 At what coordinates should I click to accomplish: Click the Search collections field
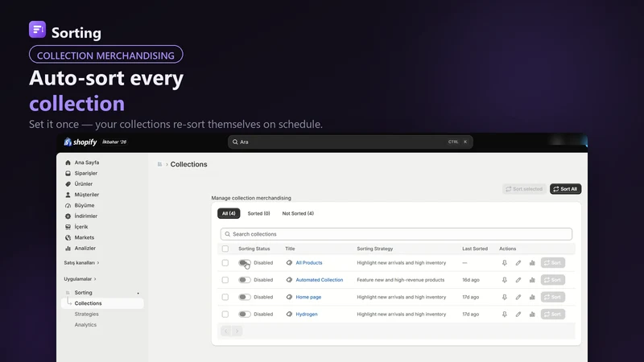(x=396, y=234)
